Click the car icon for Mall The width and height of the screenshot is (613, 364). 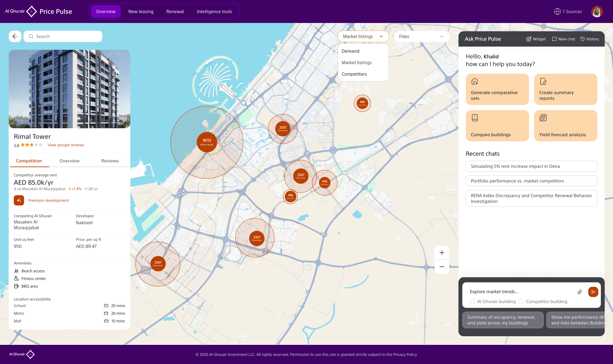(x=106, y=321)
